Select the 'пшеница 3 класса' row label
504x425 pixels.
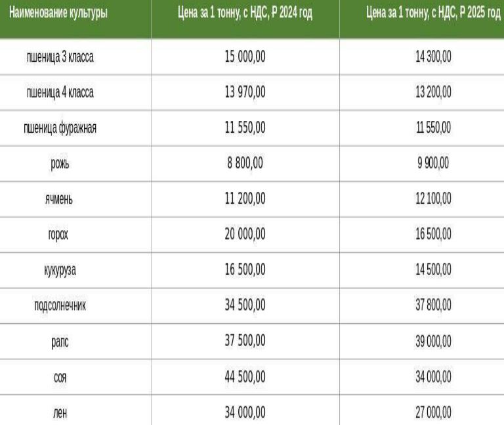point(60,57)
